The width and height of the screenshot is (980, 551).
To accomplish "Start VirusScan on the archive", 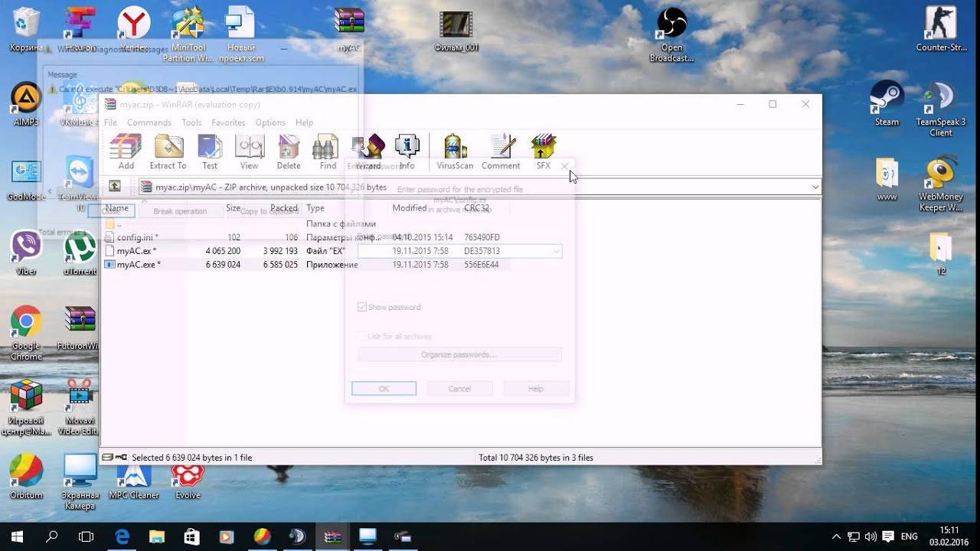I will pos(455,152).
